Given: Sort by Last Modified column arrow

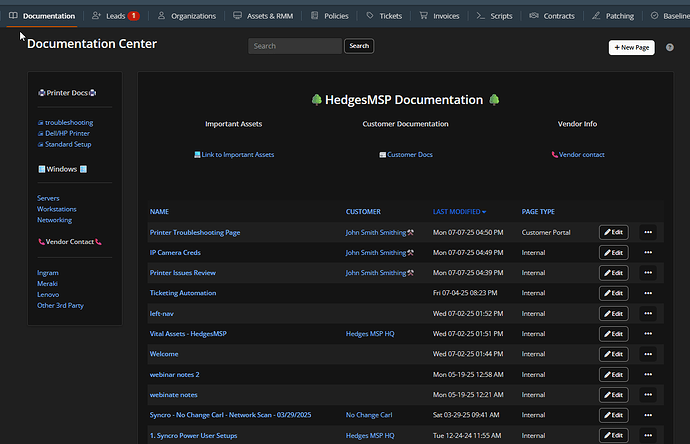Looking at the screenshot, I should 484,212.
